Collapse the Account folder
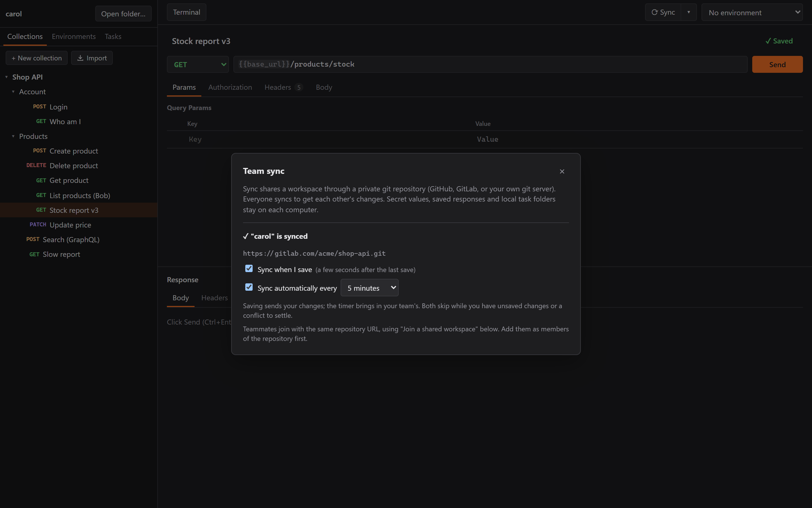812x508 pixels. point(13,92)
